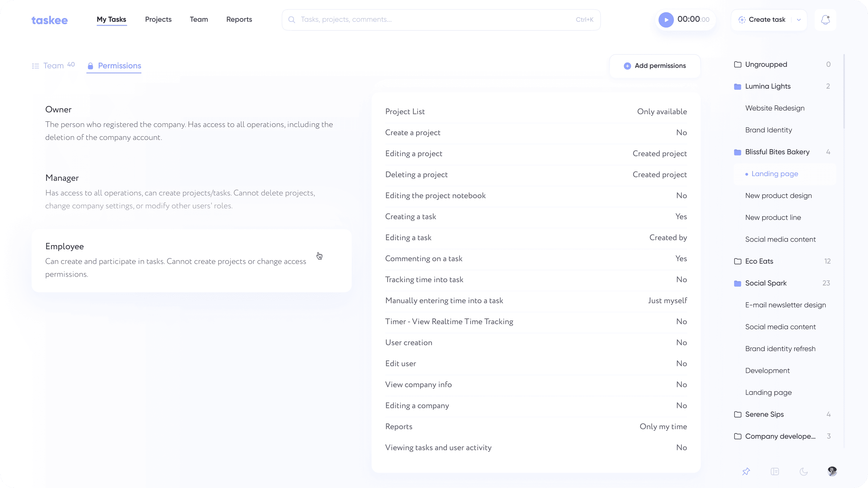Click the Ctrl+K shortcut hint
This screenshot has width=868, height=488.
(x=584, y=20)
